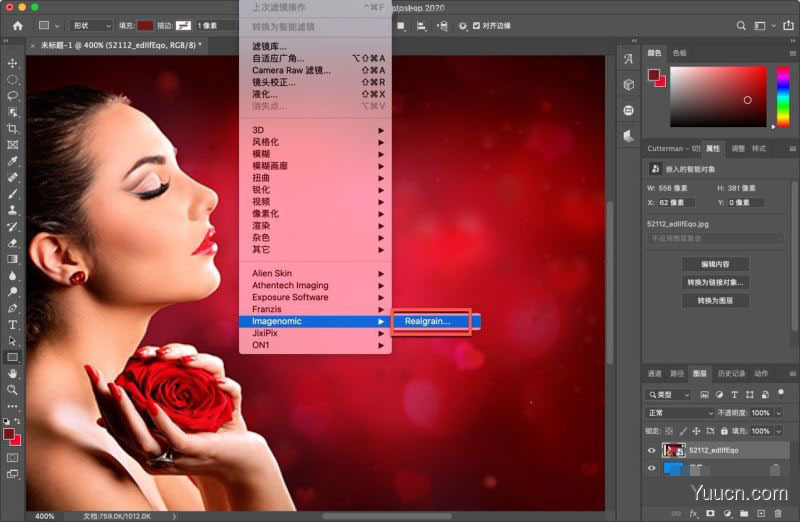
Task: Toggle the align edges checkbox
Action: [476, 26]
